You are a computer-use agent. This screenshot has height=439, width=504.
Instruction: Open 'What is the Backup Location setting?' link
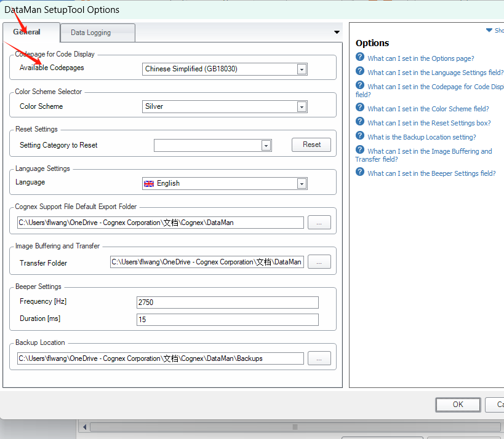pos(422,137)
